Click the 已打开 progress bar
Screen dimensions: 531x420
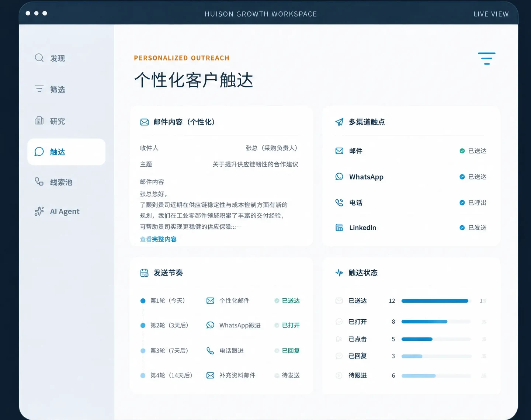coord(436,322)
